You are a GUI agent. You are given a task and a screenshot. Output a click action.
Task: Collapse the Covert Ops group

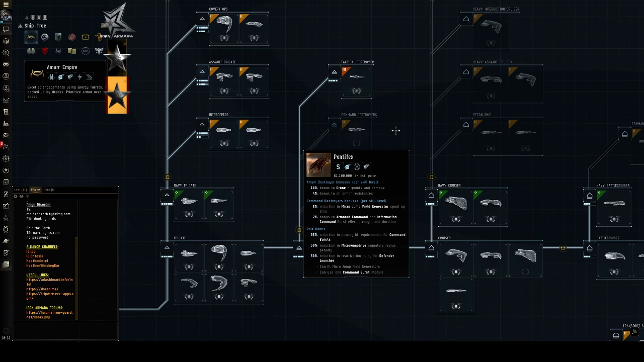coord(202,19)
